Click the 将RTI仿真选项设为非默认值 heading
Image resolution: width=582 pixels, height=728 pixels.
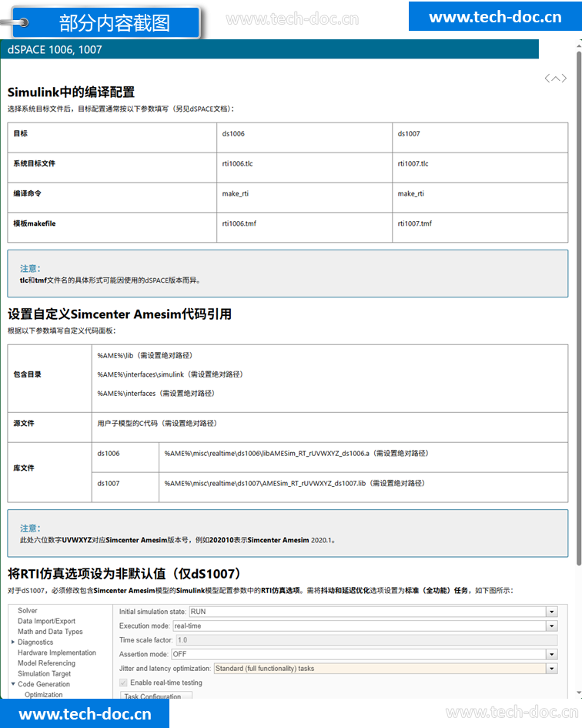(124, 573)
